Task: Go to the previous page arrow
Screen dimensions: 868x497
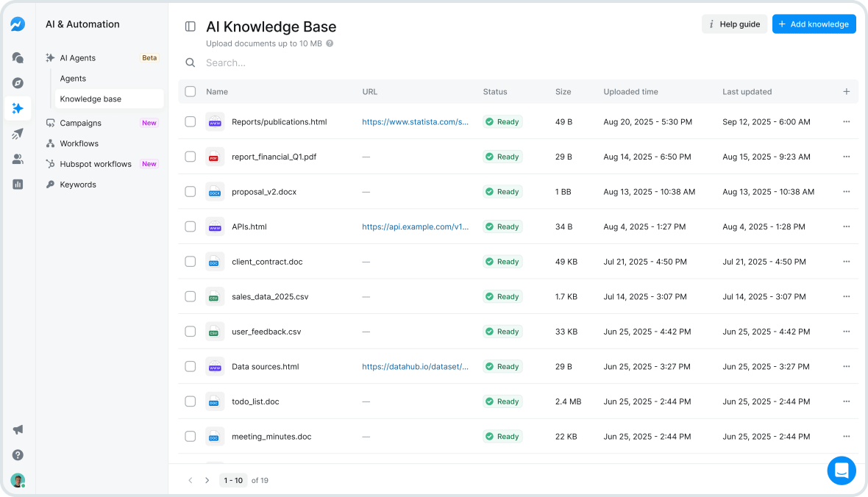Action: click(x=191, y=480)
